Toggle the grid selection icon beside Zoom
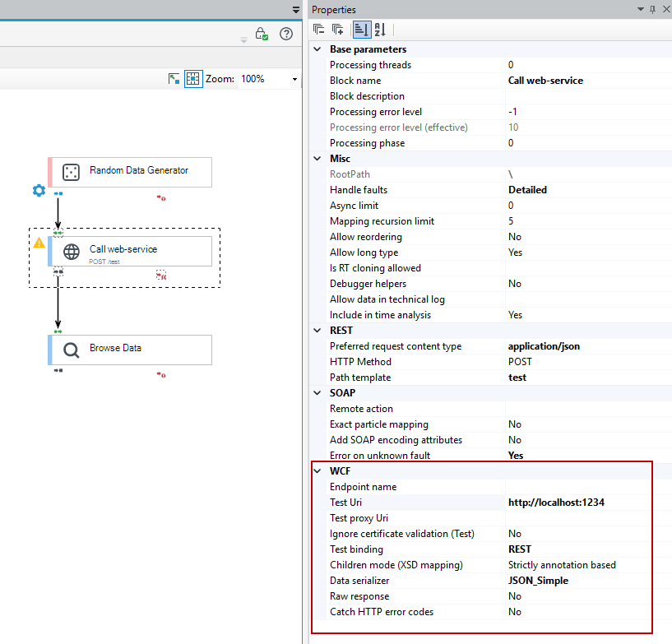Image resolution: width=672 pixels, height=644 pixels. (x=193, y=79)
